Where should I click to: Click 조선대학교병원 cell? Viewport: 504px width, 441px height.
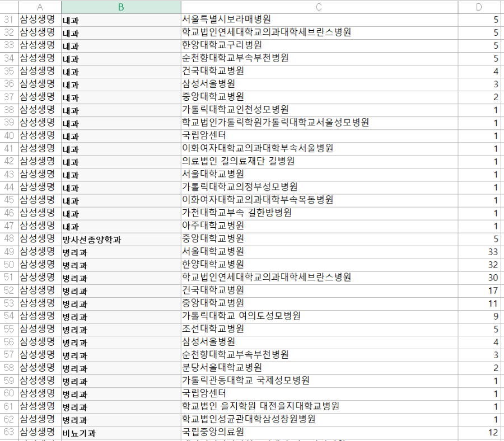click(x=319, y=330)
